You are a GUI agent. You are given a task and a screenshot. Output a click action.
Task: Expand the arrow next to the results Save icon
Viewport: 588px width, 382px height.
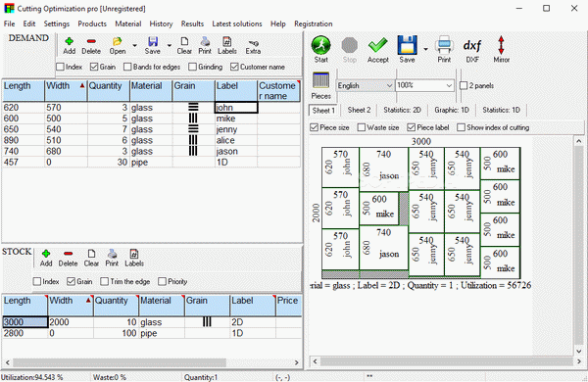pyautogui.click(x=425, y=49)
